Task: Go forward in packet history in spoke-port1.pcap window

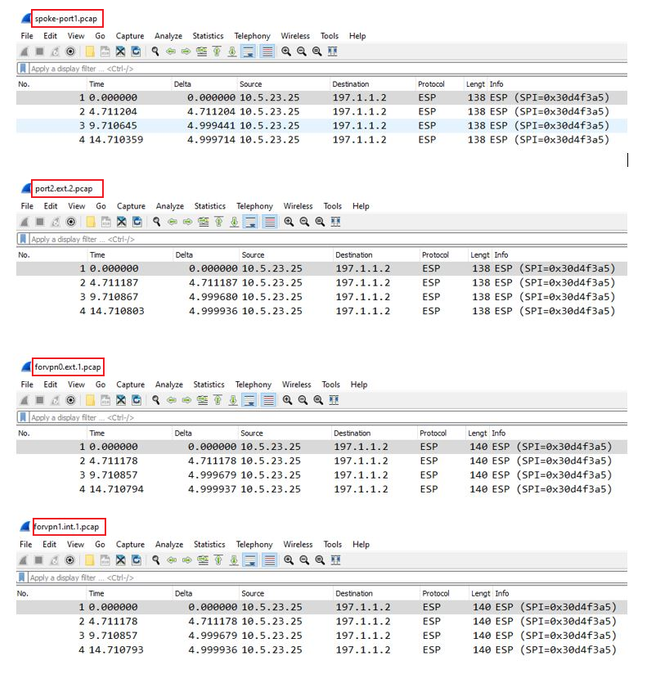Action: click(x=186, y=52)
